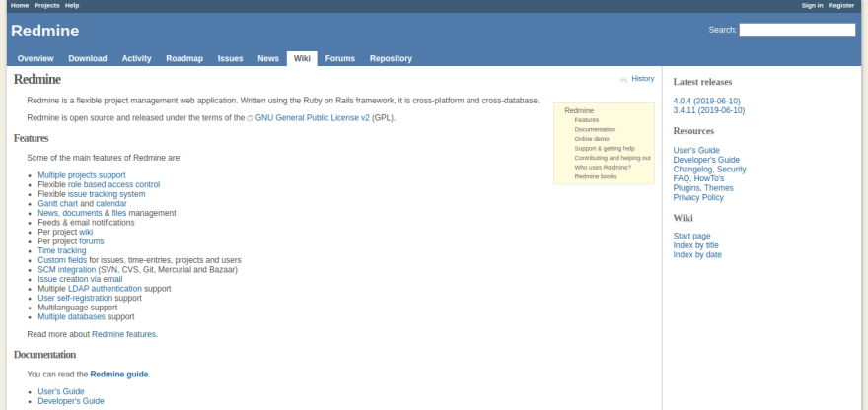Open the Redmine features link
868x410 pixels.
pyautogui.click(x=123, y=334)
